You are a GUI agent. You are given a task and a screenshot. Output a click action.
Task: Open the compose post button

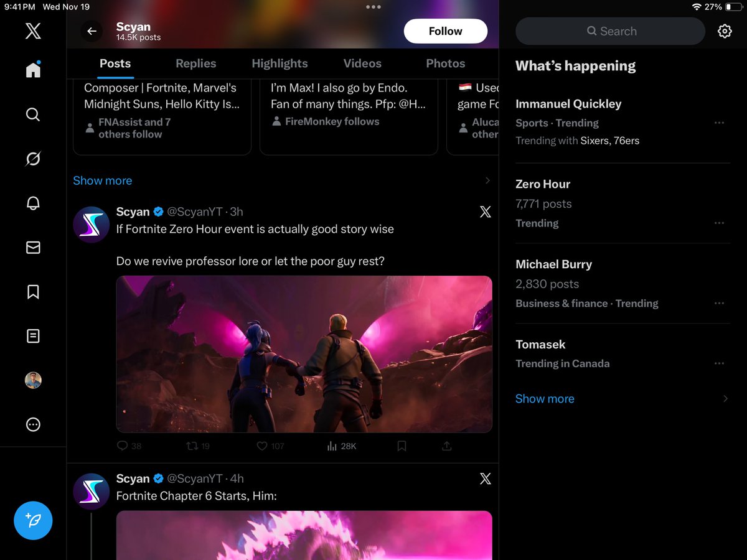coord(33,521)
